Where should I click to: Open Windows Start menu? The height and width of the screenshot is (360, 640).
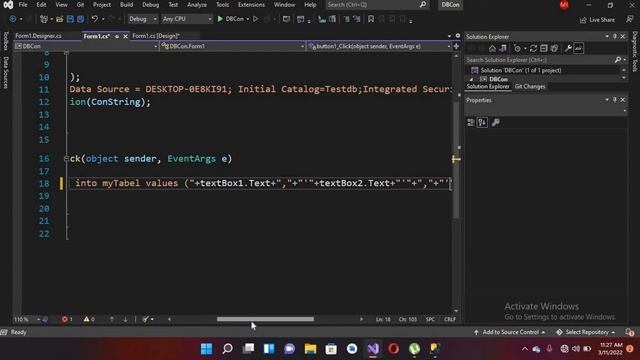click(207, 349)
